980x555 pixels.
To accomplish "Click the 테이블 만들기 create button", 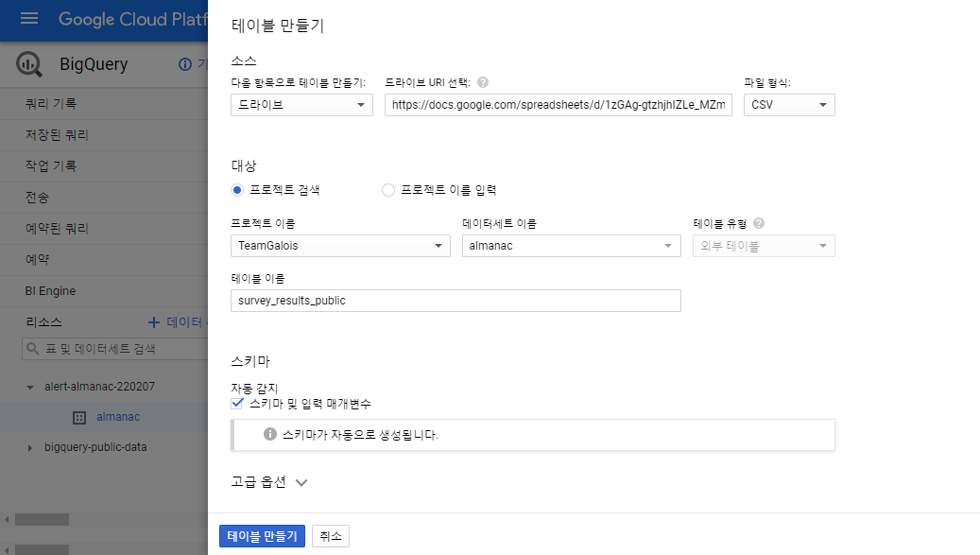I will [x=262, y=536].
